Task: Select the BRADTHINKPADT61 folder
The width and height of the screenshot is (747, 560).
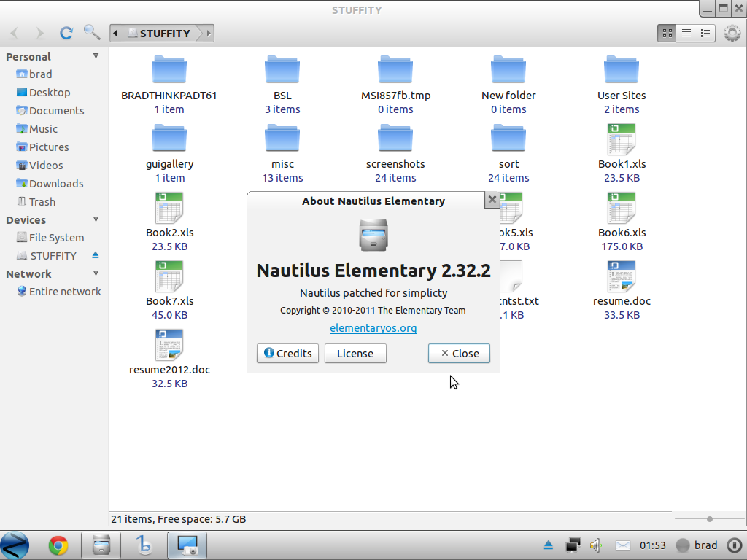Action: (169, 70)
